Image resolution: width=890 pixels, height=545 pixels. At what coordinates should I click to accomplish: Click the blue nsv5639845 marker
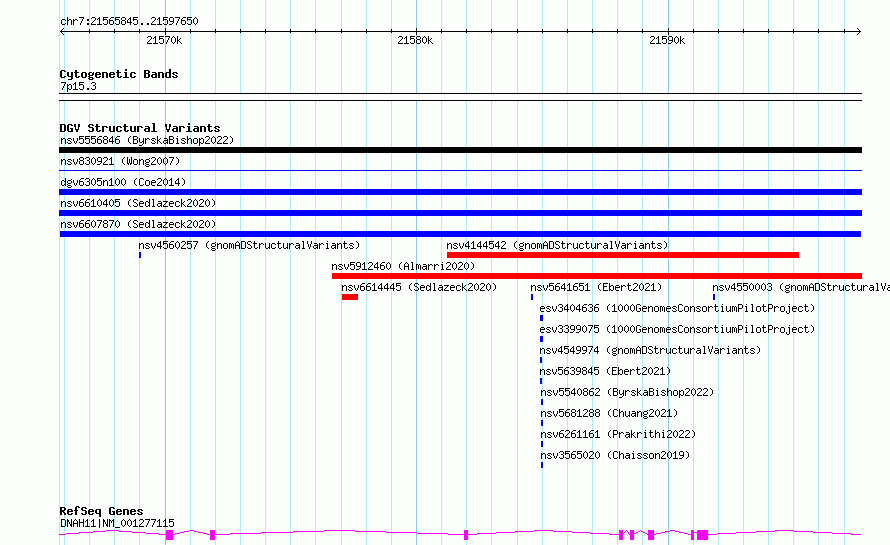[x=541, y=381]
